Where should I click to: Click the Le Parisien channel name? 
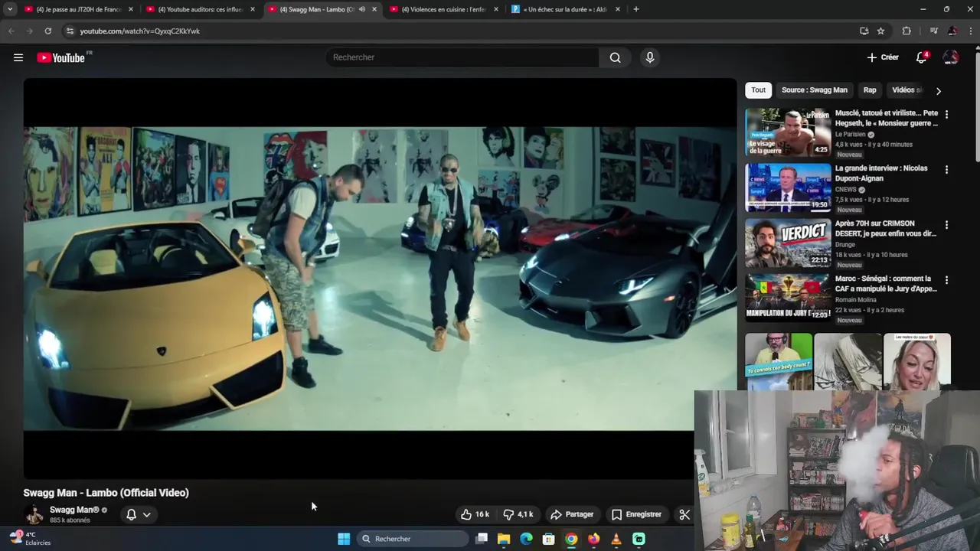point(850,134)
